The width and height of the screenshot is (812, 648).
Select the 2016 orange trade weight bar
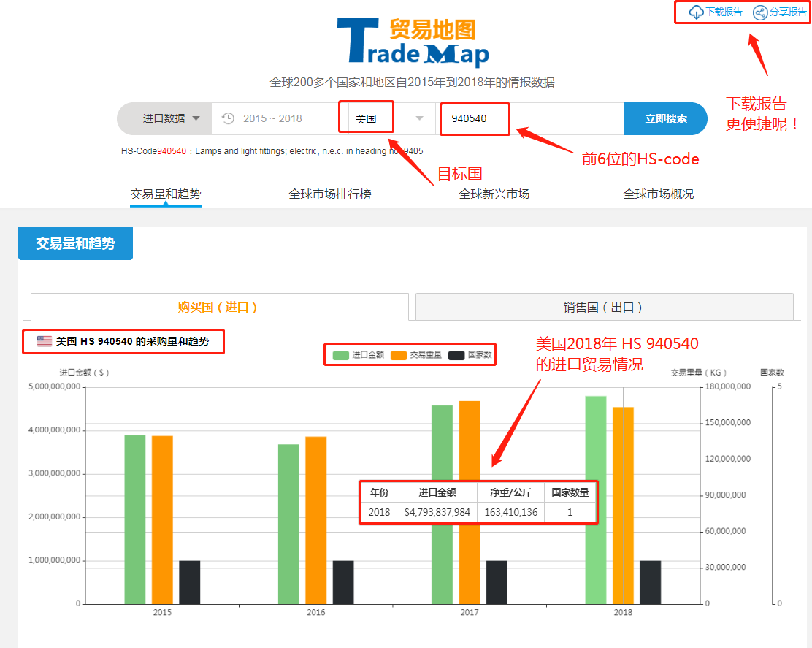coord(316,521)
